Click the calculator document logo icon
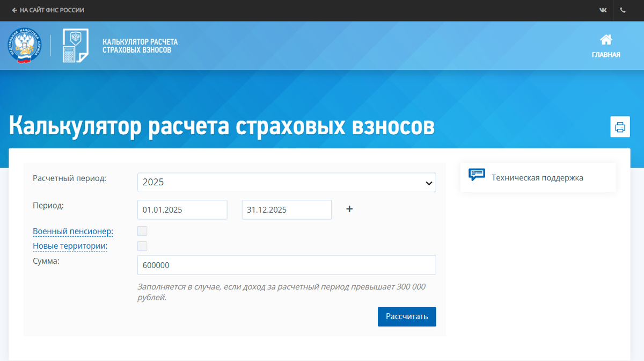 tap(75, 46)
